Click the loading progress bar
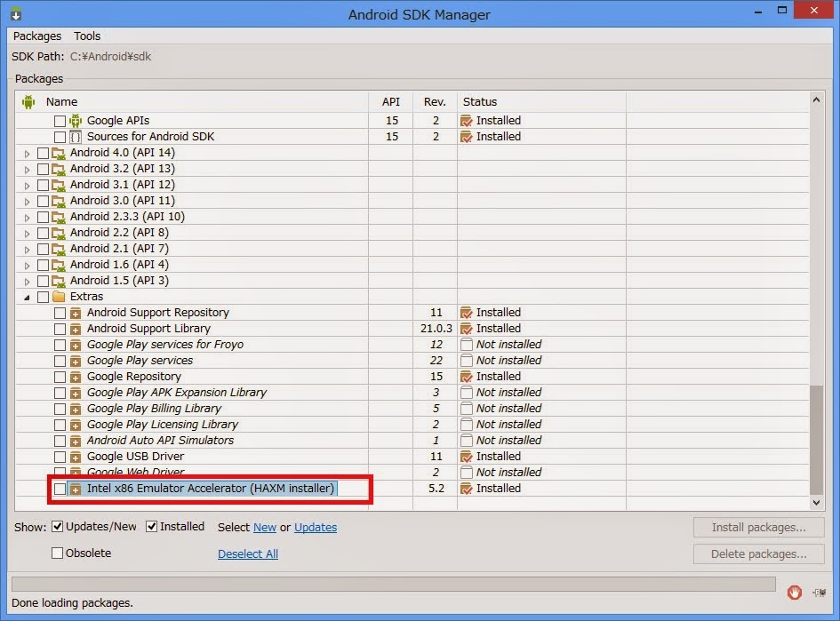 tap(394, 584)
